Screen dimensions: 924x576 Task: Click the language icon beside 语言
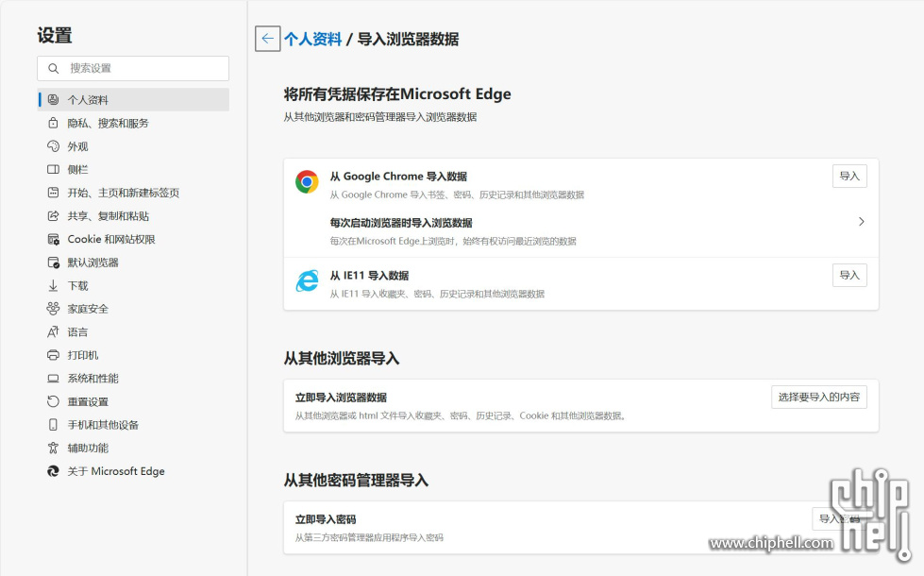(x=53, y=332)
